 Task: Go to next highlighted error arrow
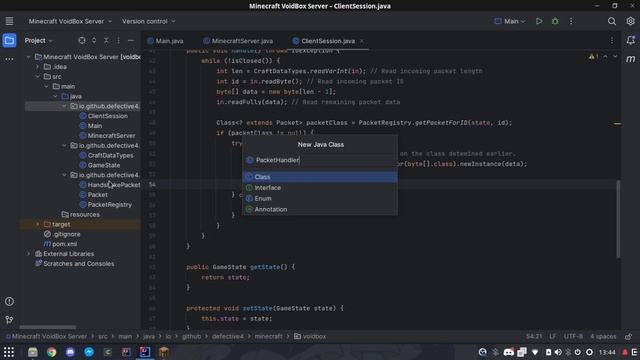pyautogui.click(x=615, y=56)
